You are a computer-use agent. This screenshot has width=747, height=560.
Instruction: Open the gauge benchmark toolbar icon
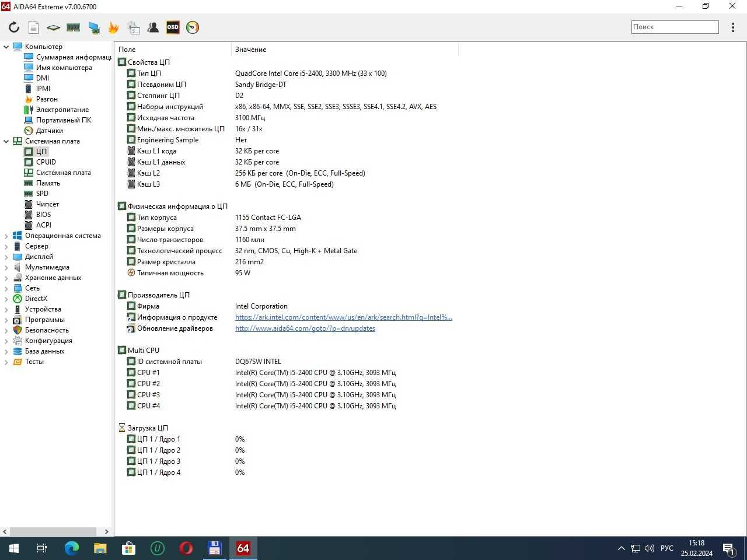coord(193,27)
